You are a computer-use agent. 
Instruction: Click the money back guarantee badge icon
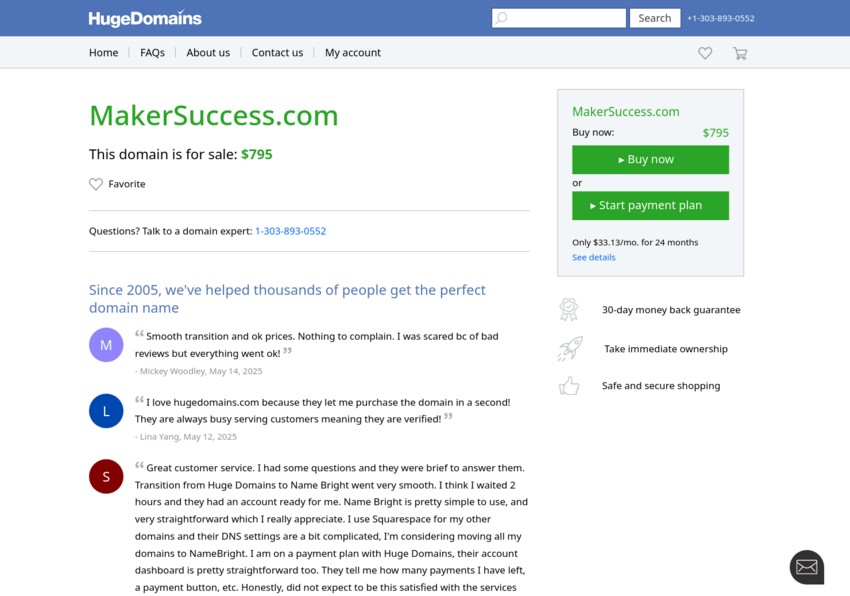coord(569,310)
